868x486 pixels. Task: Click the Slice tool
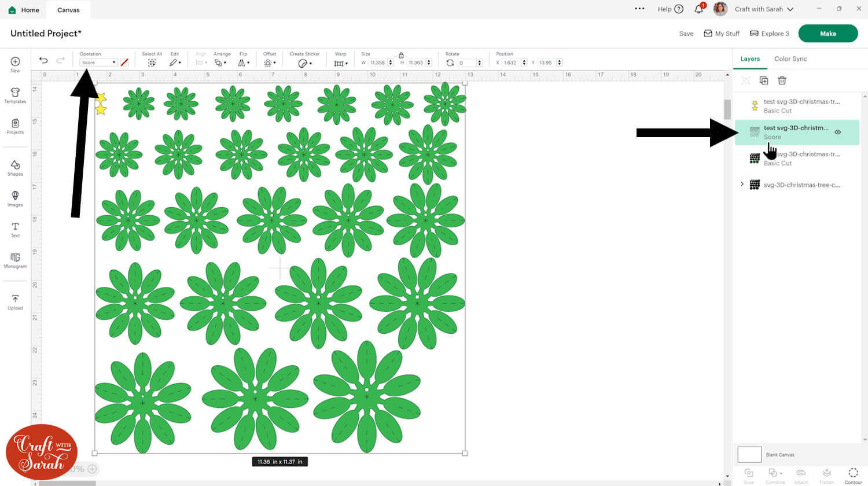tap(748, 475)
